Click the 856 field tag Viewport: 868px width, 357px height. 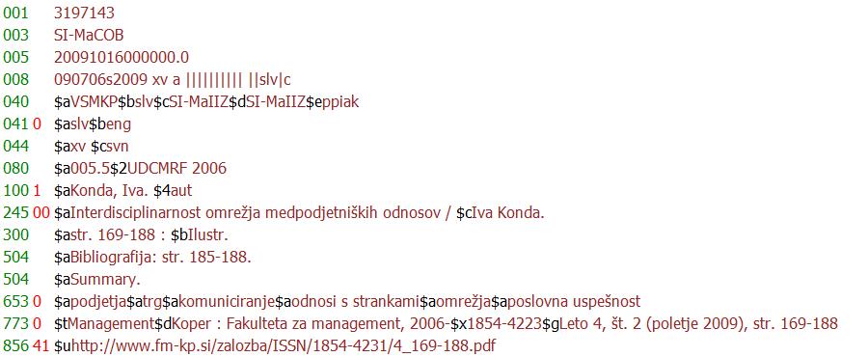click(14, 346)
